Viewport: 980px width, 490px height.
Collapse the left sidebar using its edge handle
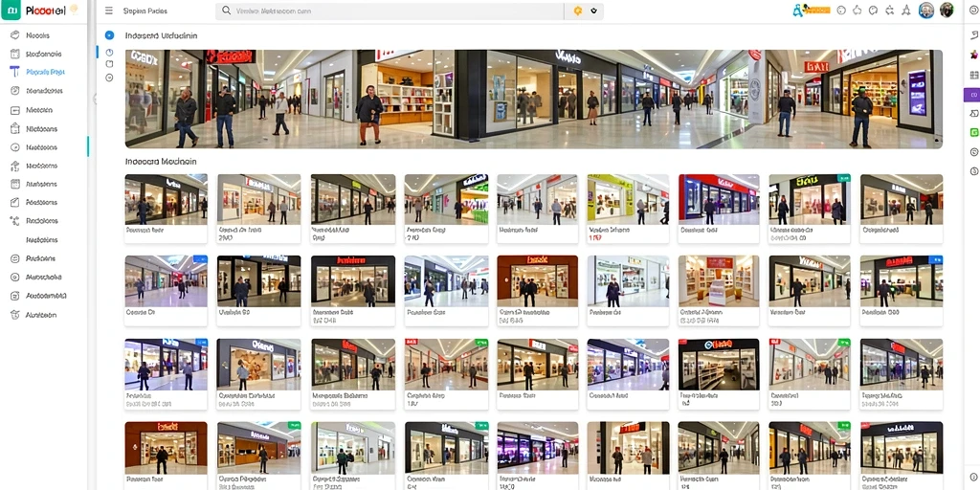[95, 99]
